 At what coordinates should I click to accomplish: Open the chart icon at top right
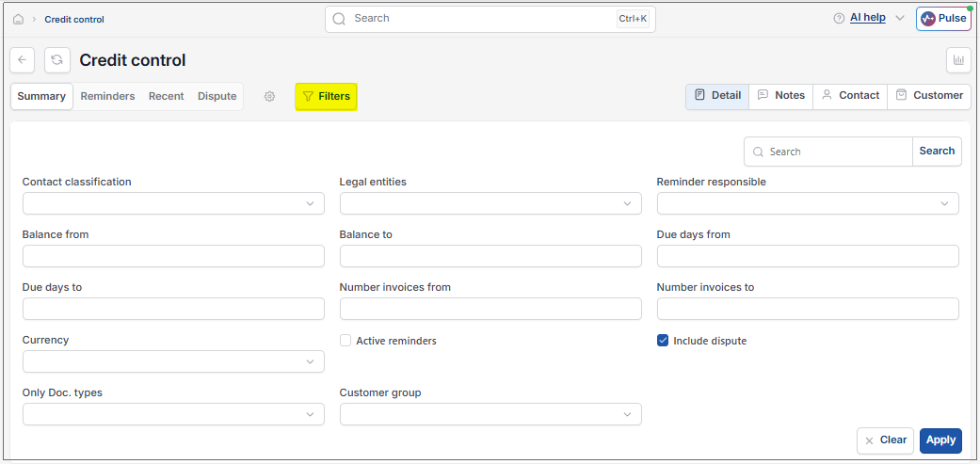[958, 60]
